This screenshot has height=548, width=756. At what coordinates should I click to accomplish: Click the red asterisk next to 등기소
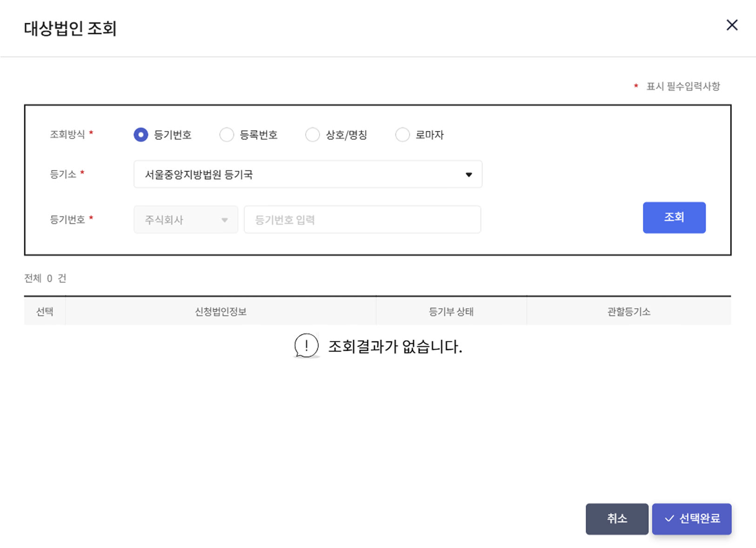coord(82,172)
